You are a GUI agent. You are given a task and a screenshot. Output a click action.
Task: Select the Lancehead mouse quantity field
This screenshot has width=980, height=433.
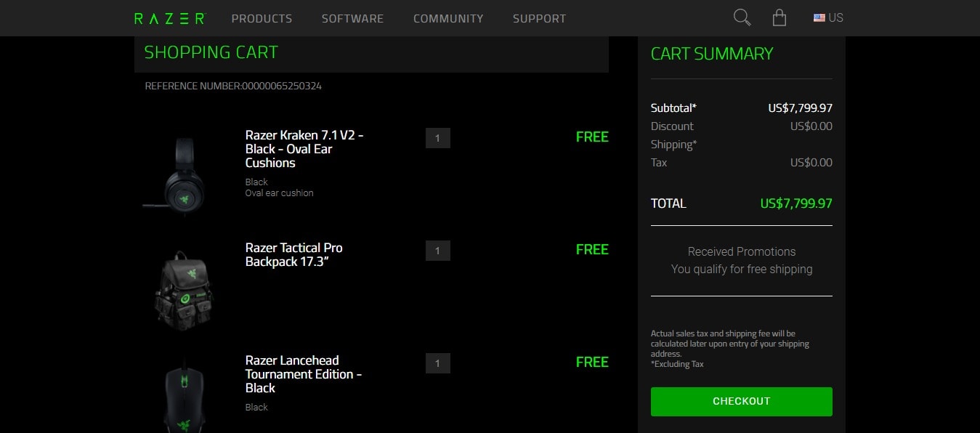point(438,363)
